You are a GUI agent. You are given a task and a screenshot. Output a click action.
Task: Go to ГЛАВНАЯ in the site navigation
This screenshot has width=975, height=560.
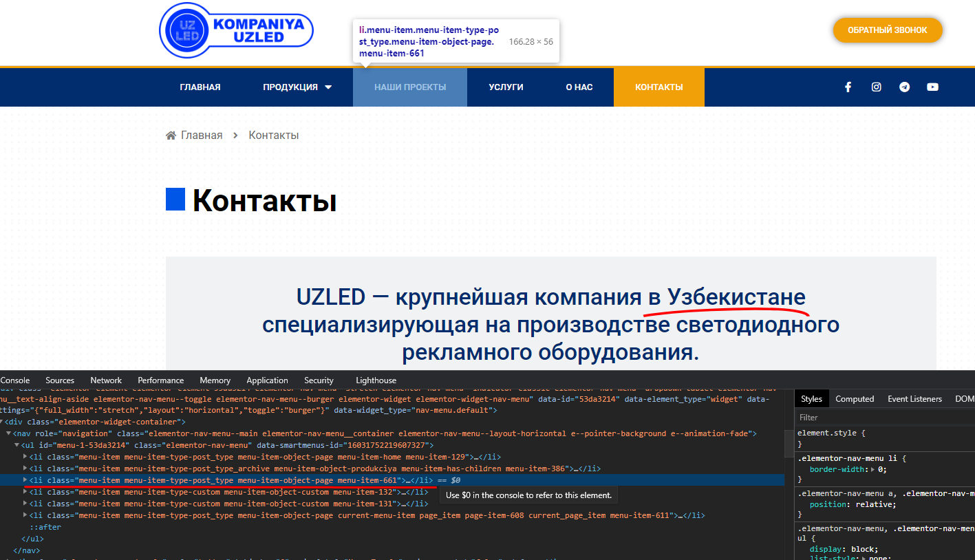(200, 87)
